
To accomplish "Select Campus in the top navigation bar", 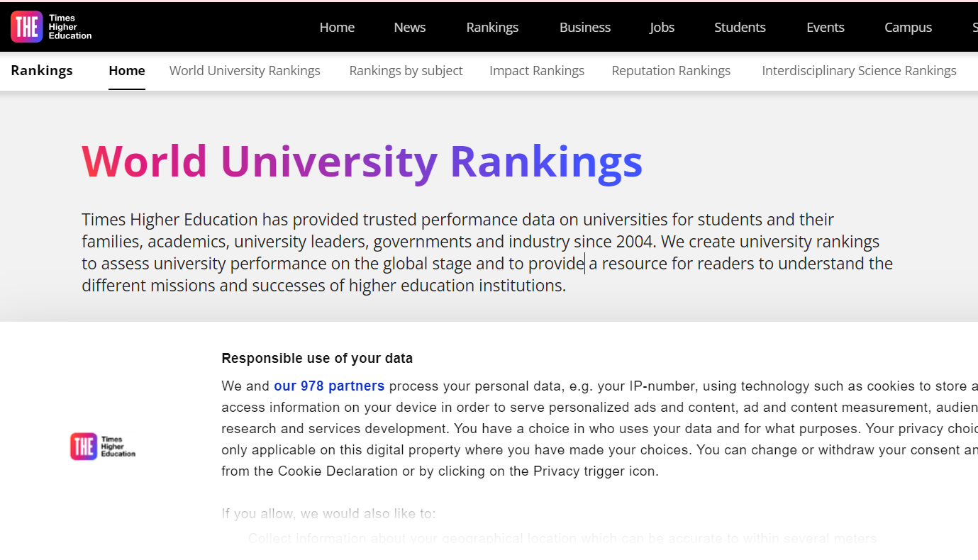I will [908, 28].
